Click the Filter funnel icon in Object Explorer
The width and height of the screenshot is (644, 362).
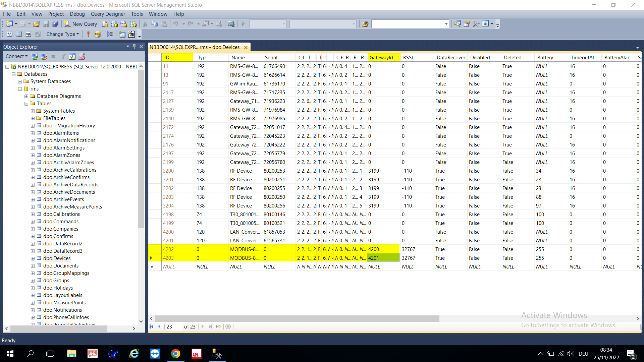pos(63,56)
